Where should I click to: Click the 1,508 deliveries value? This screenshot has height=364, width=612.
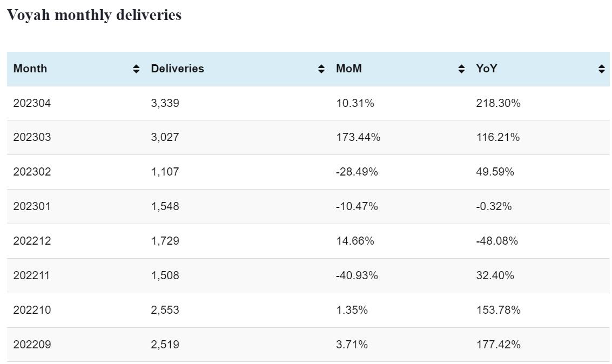coord(165,275)
